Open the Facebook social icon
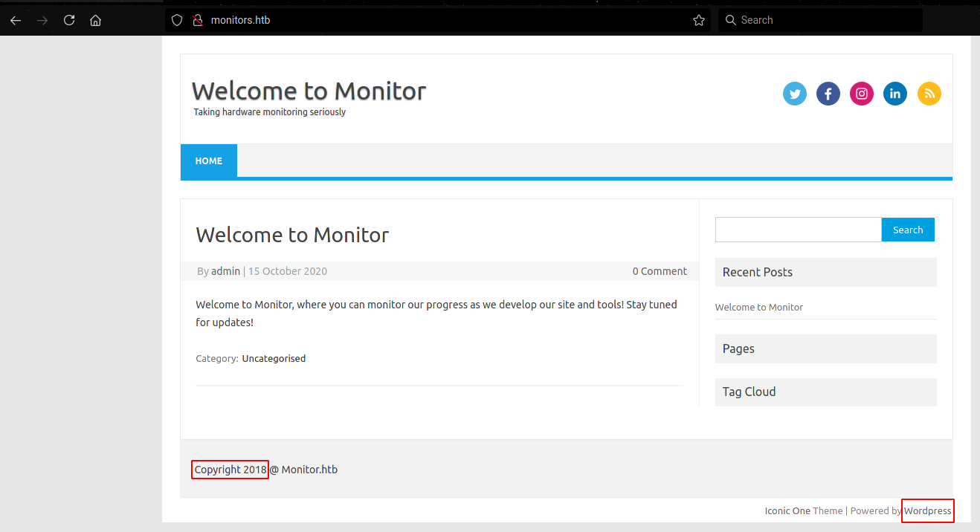This screenshot has height=532, width=980. point(828,94)
